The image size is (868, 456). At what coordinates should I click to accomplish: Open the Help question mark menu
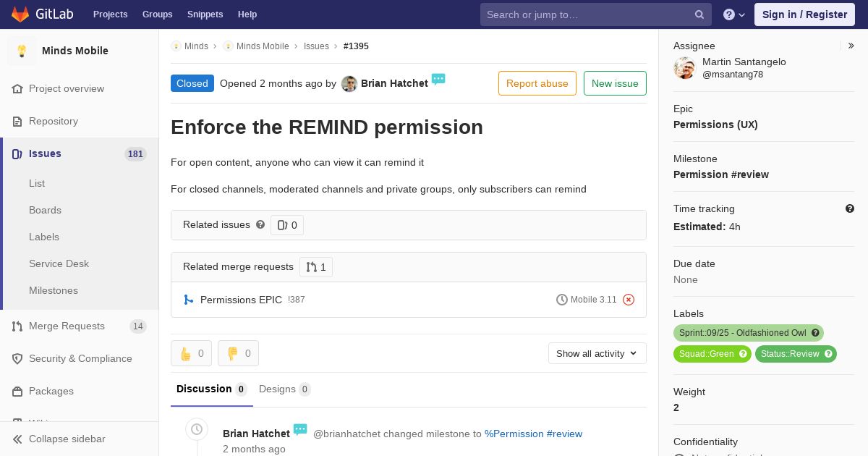[734, 14]
